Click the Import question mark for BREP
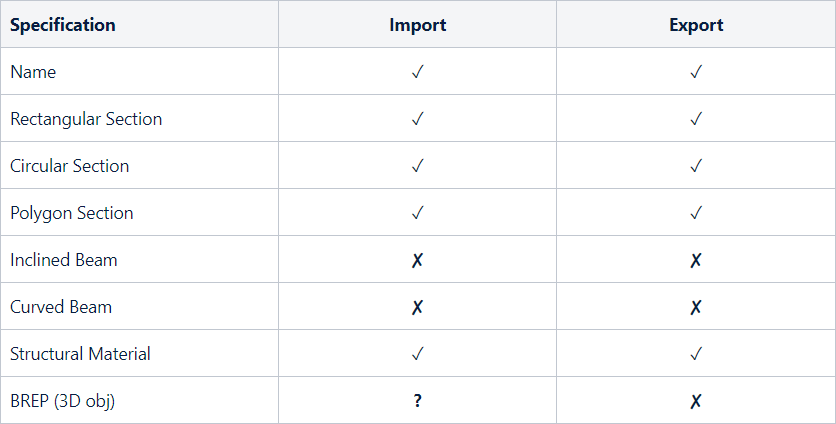 click(417, 401)
